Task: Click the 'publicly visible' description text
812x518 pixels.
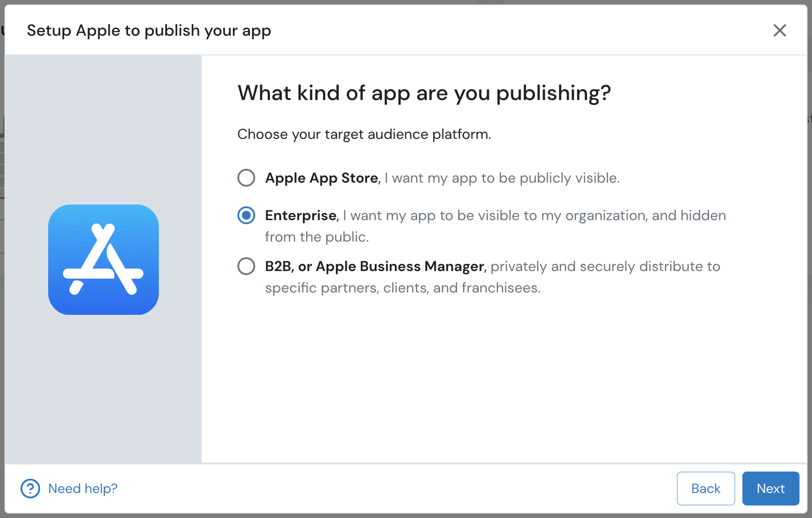Action: click(x=502, y=178)
